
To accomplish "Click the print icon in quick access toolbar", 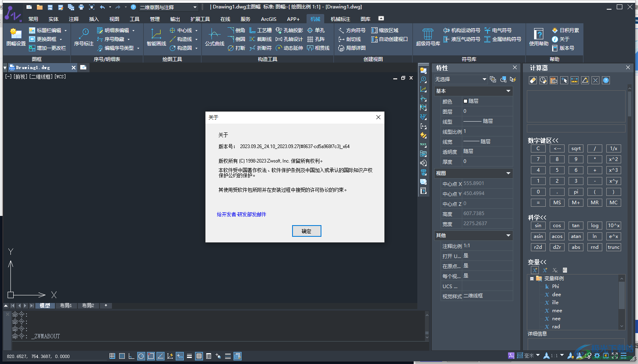I will point(81,7).
